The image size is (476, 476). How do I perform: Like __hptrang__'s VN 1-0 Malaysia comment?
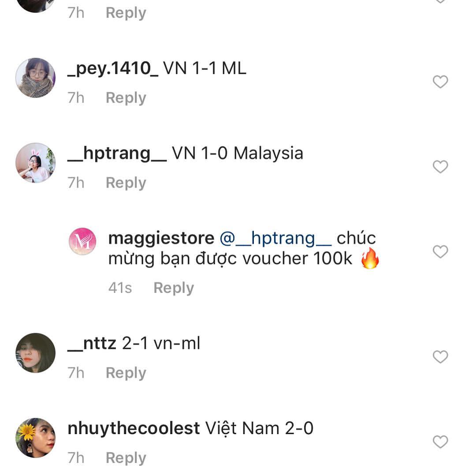coord(440,167)
